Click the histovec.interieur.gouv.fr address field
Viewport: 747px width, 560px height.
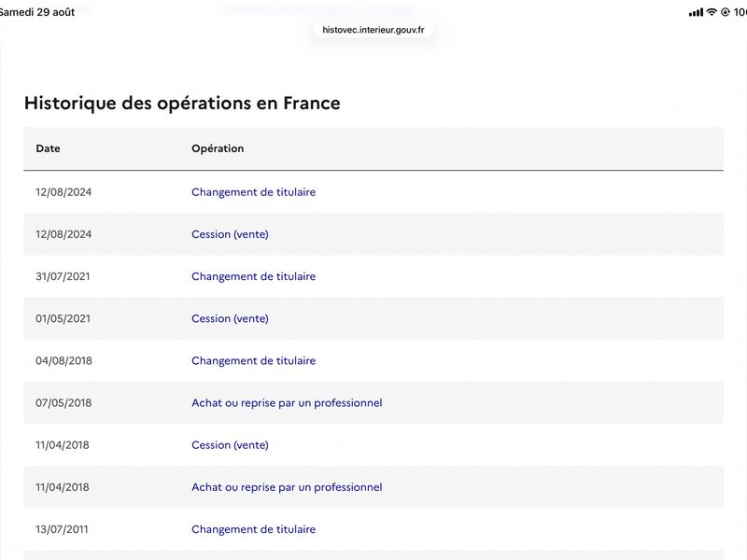[x=373, y=30]
